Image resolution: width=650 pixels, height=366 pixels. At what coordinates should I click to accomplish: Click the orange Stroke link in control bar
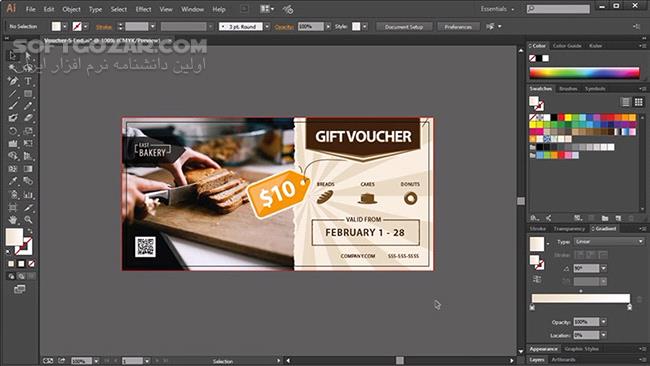coord(104,27)
